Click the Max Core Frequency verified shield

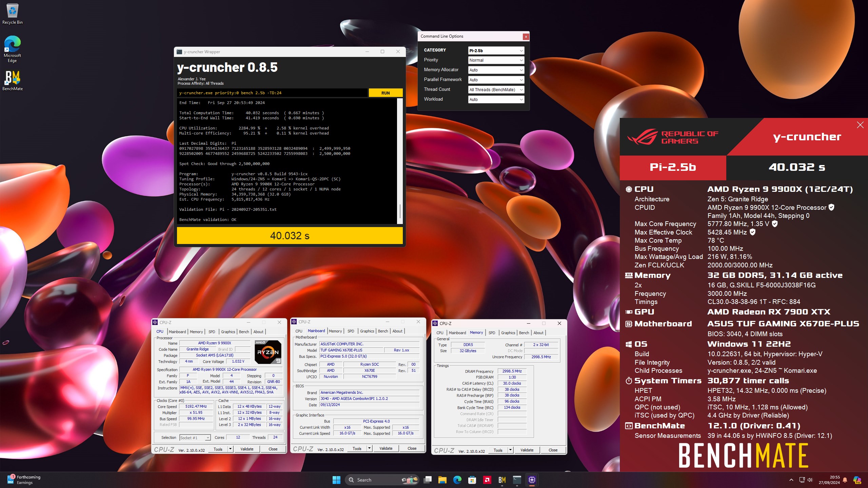pyautogui.click(x=775, y=224)
